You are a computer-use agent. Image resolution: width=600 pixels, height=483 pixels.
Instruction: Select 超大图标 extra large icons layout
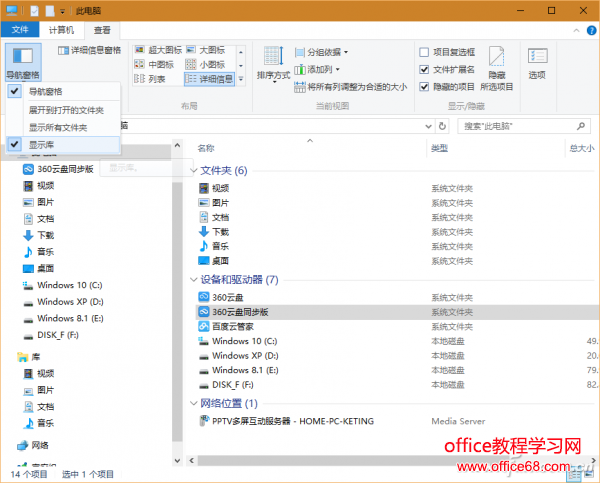click(158, 50)
